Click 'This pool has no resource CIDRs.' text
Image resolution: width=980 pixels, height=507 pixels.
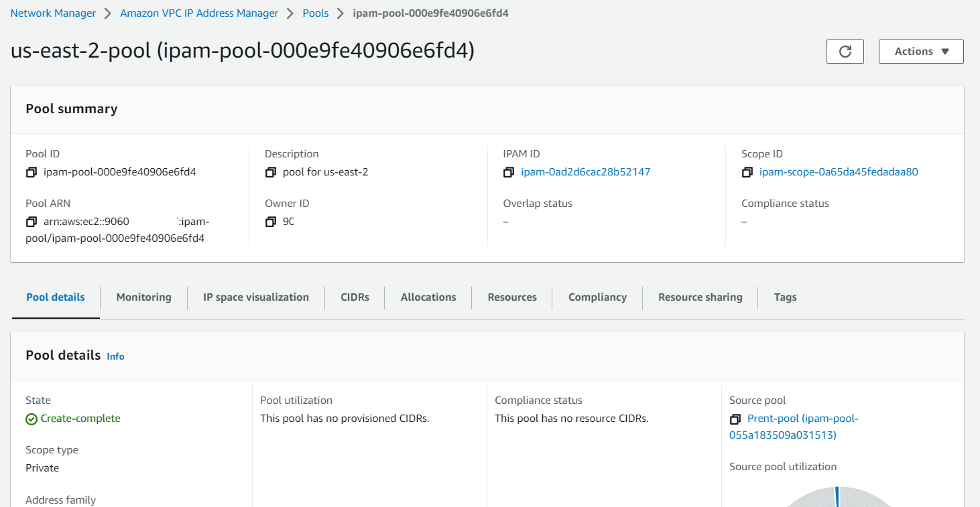[x=572, y=419]
